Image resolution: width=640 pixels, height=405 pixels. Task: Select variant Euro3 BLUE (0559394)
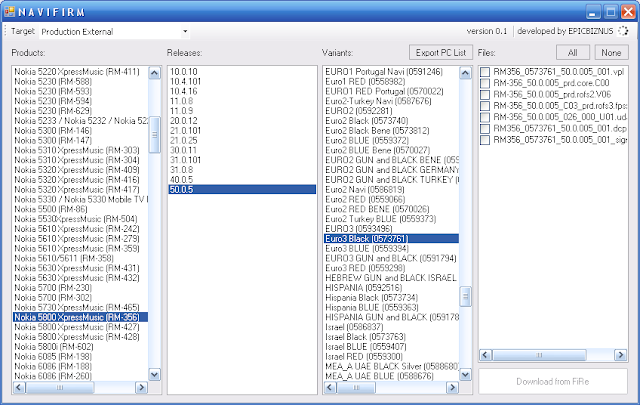pyautogui.click(x=367, y=248)
